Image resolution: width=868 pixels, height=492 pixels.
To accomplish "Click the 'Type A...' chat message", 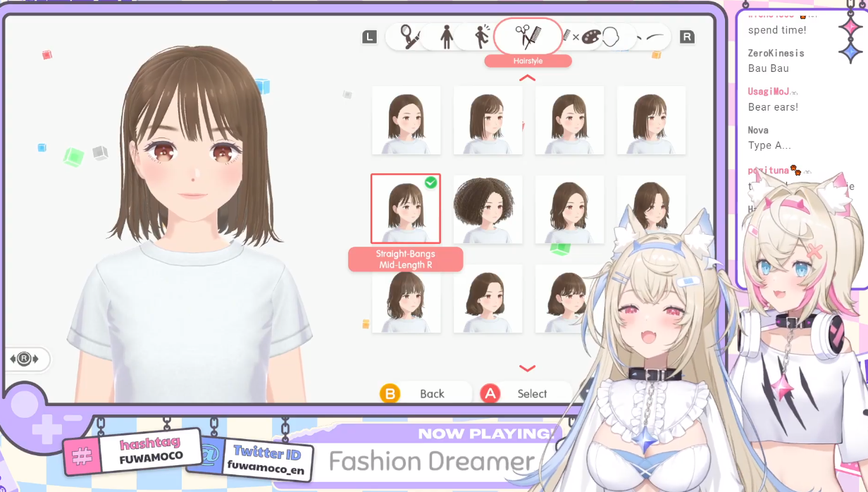I will tap(769, 145).
